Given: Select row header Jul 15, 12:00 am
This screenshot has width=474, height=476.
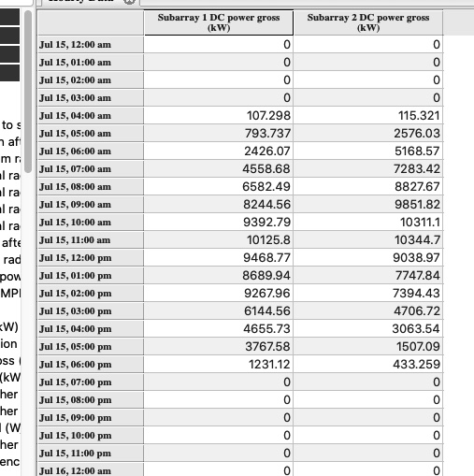Looking at the screenshot, I should coord(91,45).
